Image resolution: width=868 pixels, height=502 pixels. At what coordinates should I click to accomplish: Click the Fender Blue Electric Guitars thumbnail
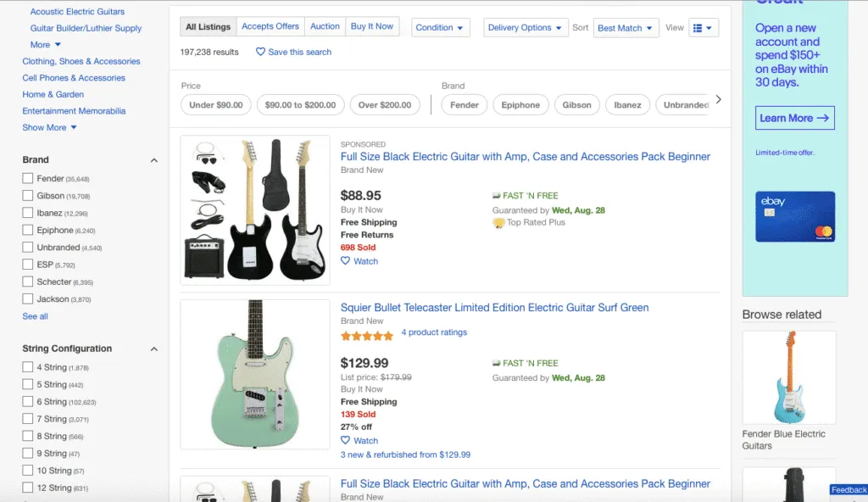point(788,377)
